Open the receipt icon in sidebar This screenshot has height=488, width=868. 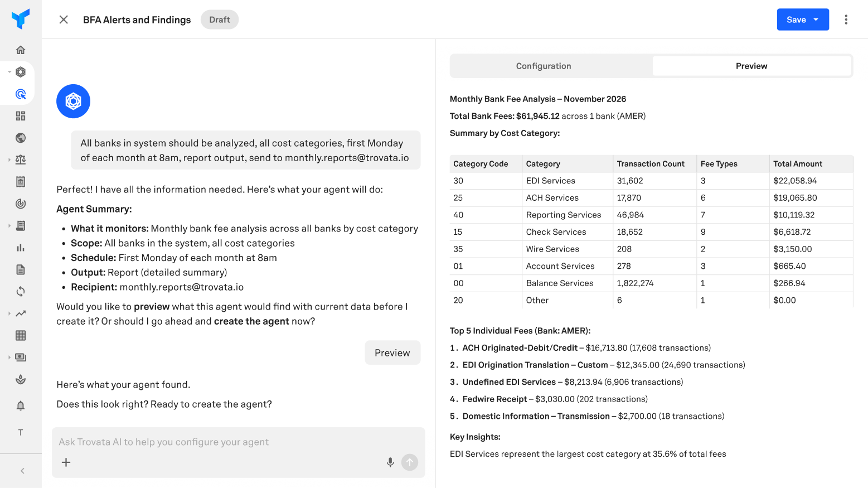tap(21, 226)
